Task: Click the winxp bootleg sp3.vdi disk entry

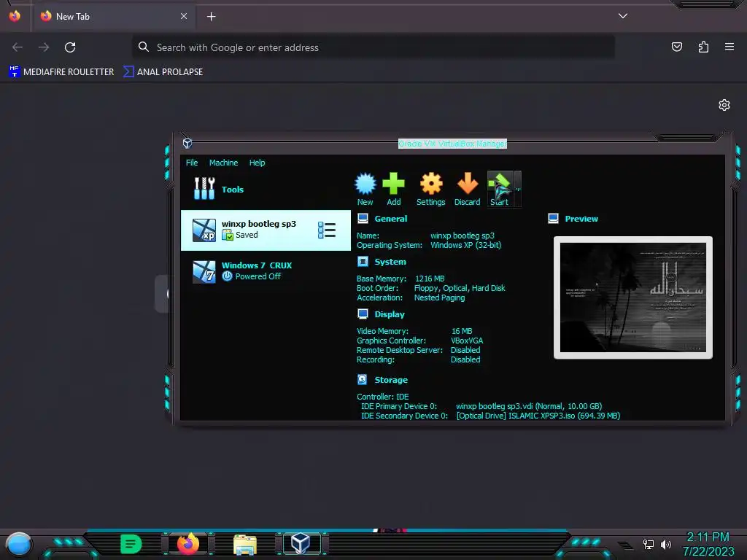Action: pyautogui.click(x=529, y=405)
